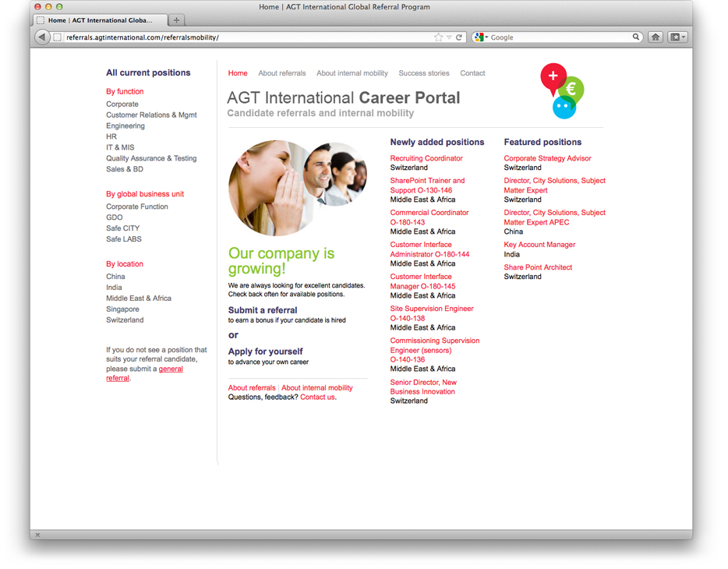Viewport: 728px width, 569px height.
Task: Open Corporate Strategy Advisor position
Action: 547,158
